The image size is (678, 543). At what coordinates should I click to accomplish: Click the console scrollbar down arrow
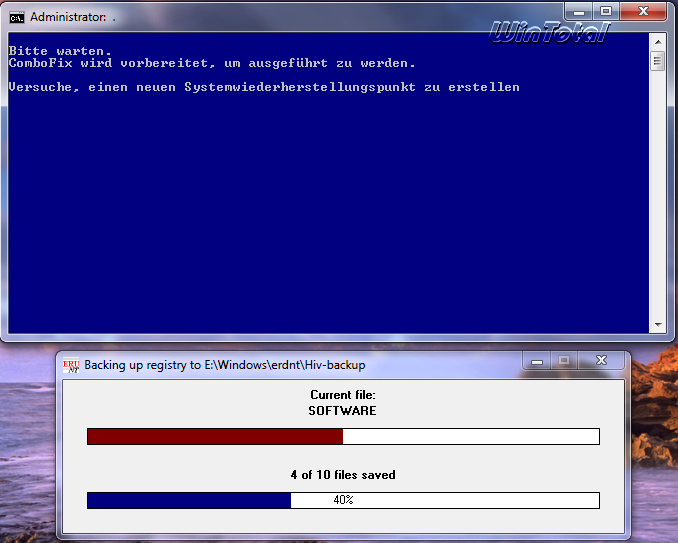[658, 324]
